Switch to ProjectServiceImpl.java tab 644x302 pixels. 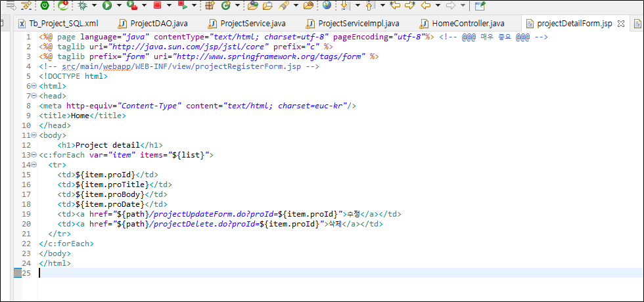354,24
